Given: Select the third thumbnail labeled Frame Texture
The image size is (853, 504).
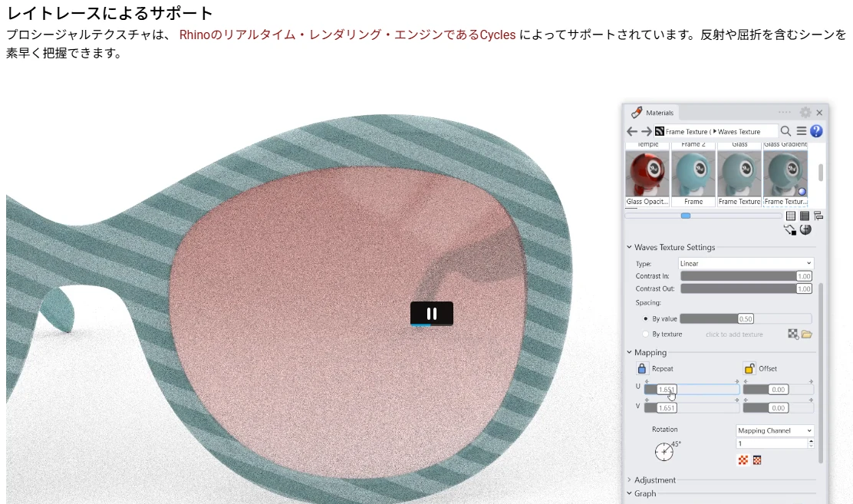Looking at the screenshot, I should coord(739,174).
